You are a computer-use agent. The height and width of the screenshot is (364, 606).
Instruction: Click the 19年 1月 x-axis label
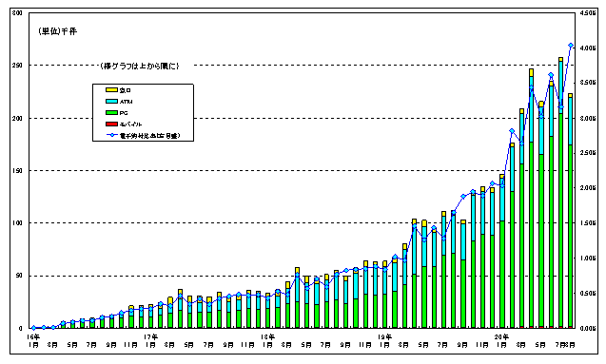[x=384, y=340]
